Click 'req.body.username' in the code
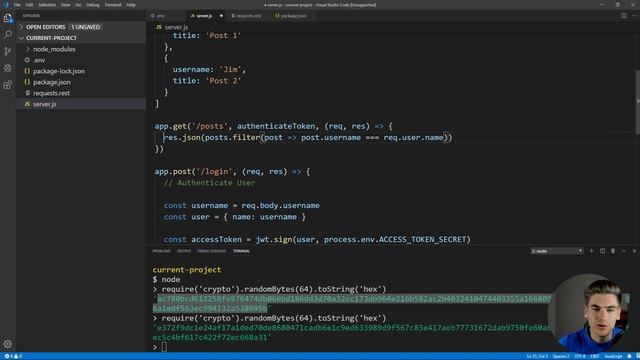This screenshot has height=360, width=640. [x=280, y=206]
